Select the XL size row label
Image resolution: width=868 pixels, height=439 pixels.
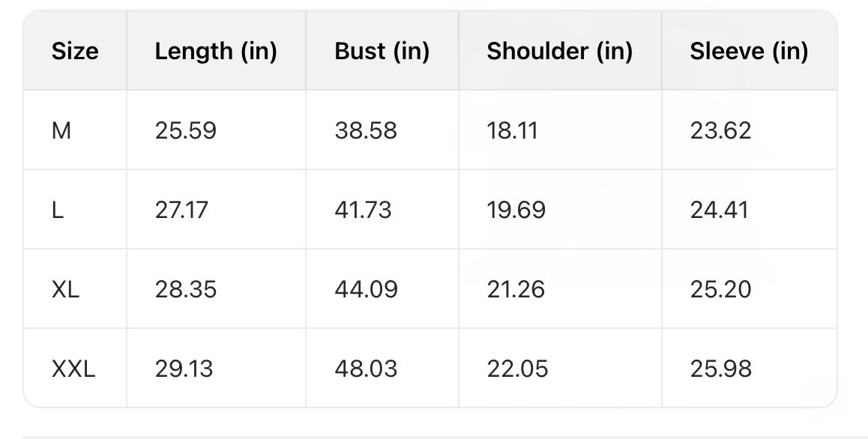coord(65,290)
